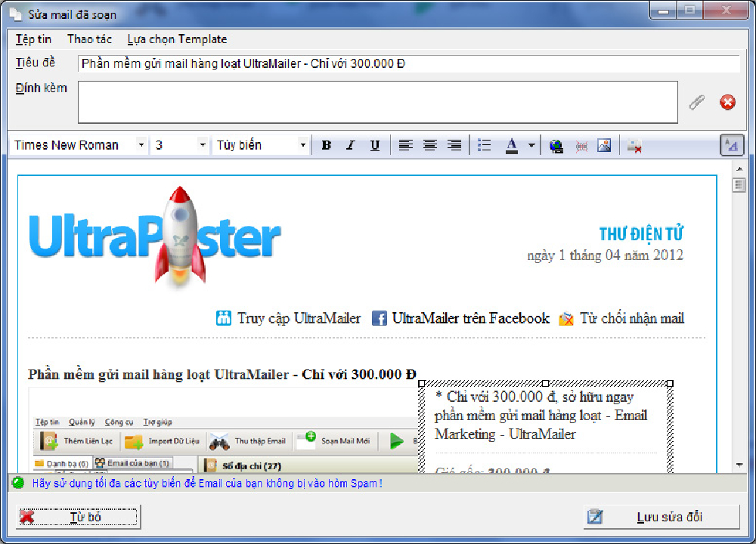756x544 pixels.
Task: Open the Tệp tin menu
Action: point(33,39)
